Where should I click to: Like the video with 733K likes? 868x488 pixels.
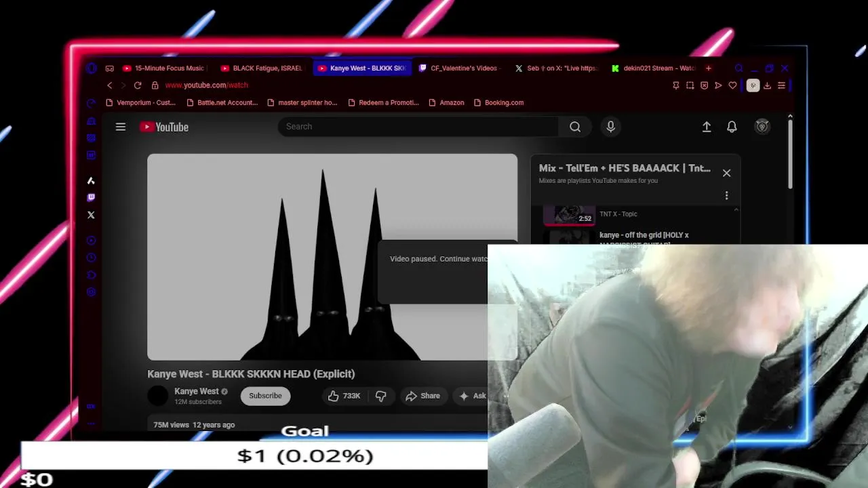(344, 396)
